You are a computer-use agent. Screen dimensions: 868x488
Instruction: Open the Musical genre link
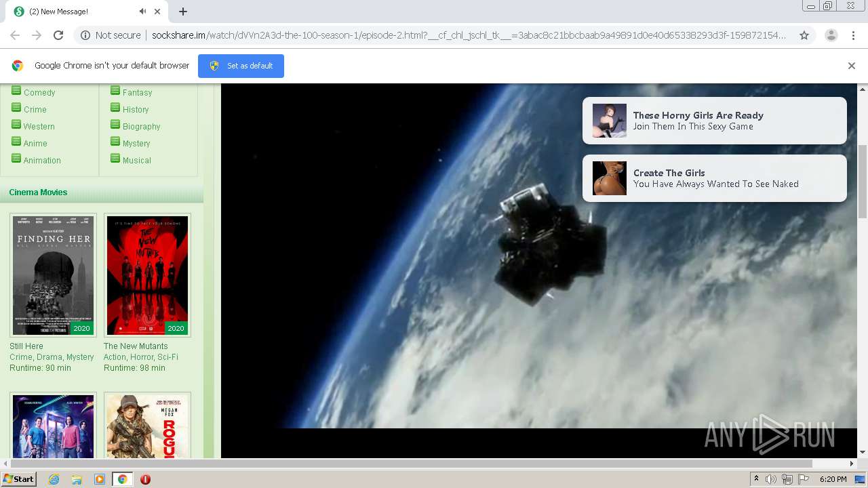tap(137, 161)
